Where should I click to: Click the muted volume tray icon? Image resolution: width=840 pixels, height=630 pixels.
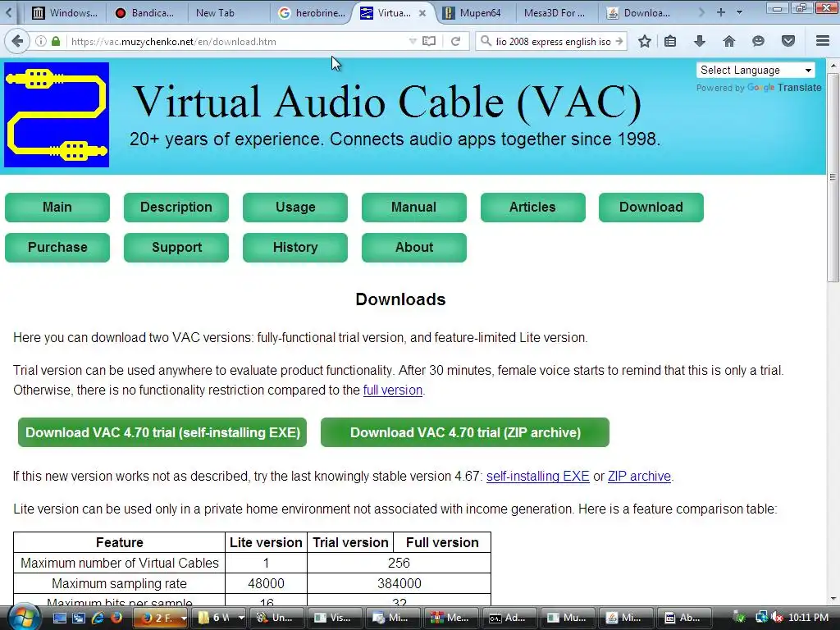click(x=776, y=618)
